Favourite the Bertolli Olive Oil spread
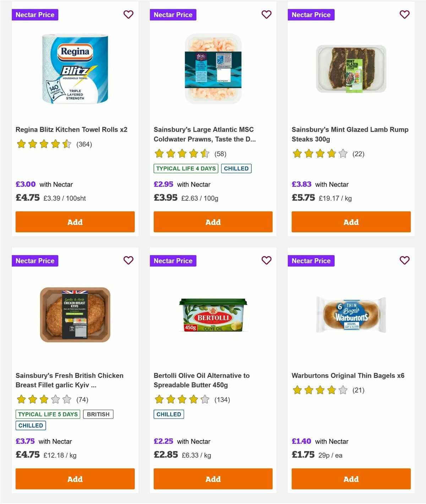The width and height of the screenshot is (426, 504). coord(266,260)
